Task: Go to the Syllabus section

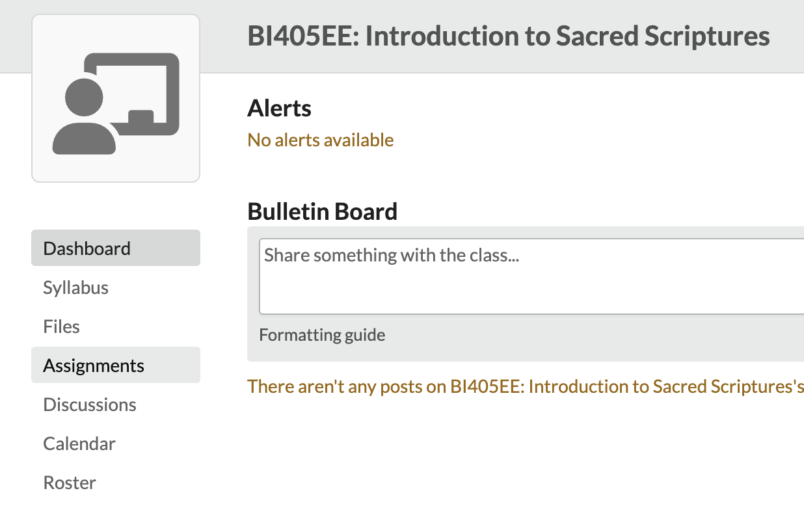Action: pos(75,287)
